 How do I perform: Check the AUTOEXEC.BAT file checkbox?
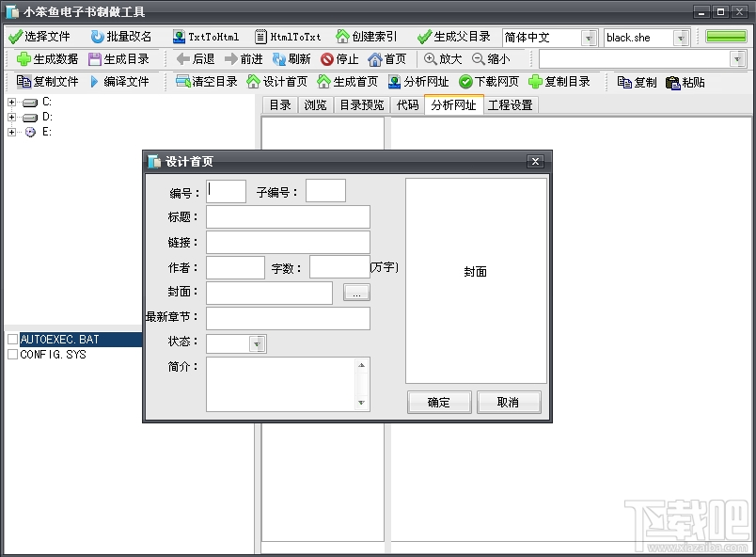(13, 341)
